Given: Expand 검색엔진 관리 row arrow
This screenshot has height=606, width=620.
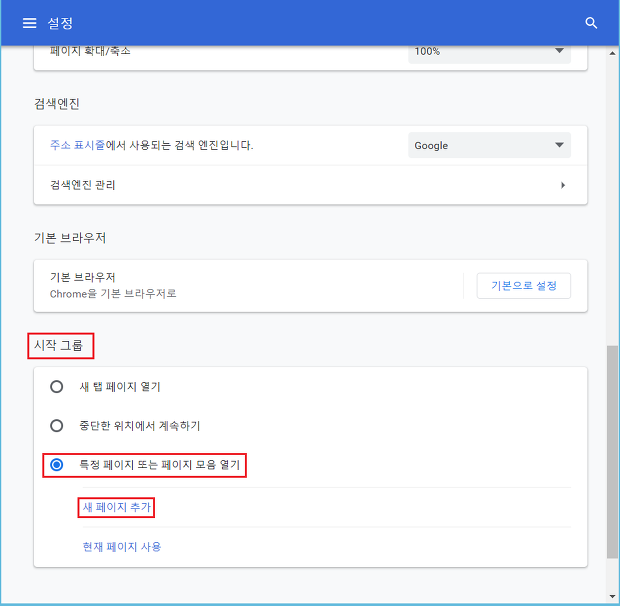Looking at the screenshot, I should [563, 185].
